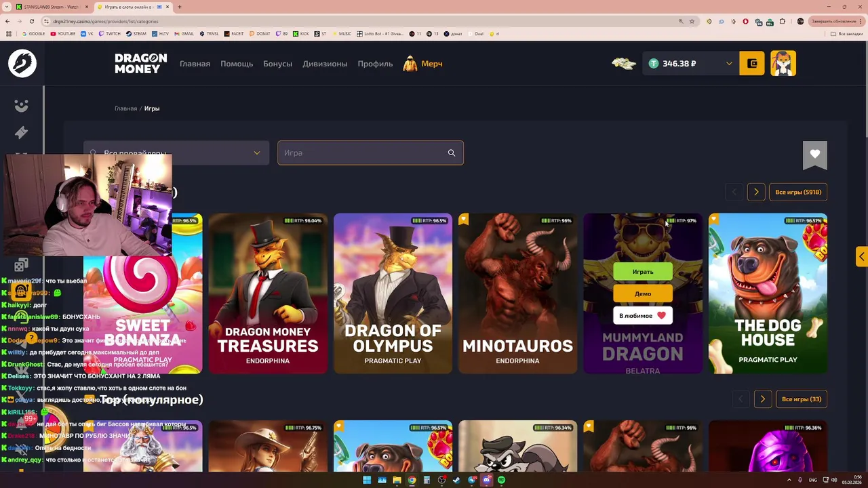
Task: Open the fox avatar profile
Action: (x=783, y=63)
